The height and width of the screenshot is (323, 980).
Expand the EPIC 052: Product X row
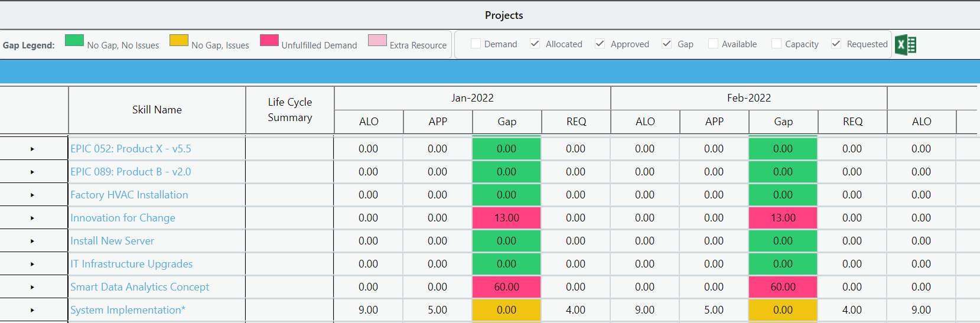click(32, 149)
